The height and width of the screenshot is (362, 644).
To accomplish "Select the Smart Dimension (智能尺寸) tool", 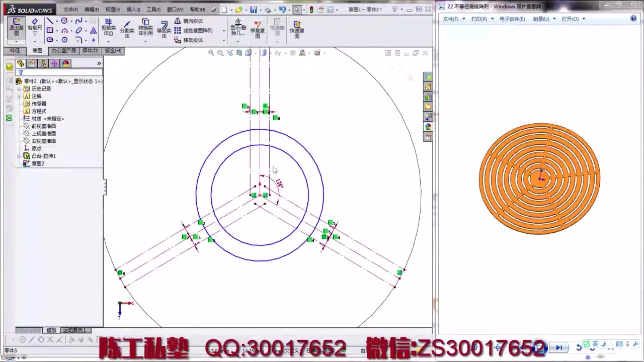I will [35, 27].
